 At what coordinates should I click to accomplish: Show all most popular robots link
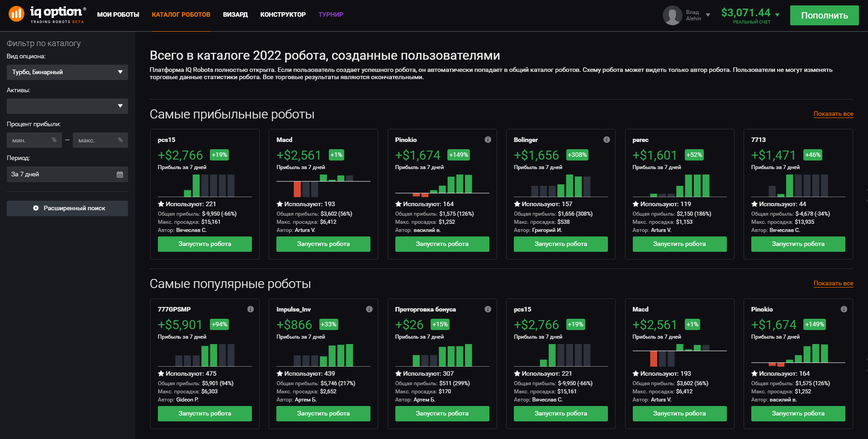(x=833, y=283)
